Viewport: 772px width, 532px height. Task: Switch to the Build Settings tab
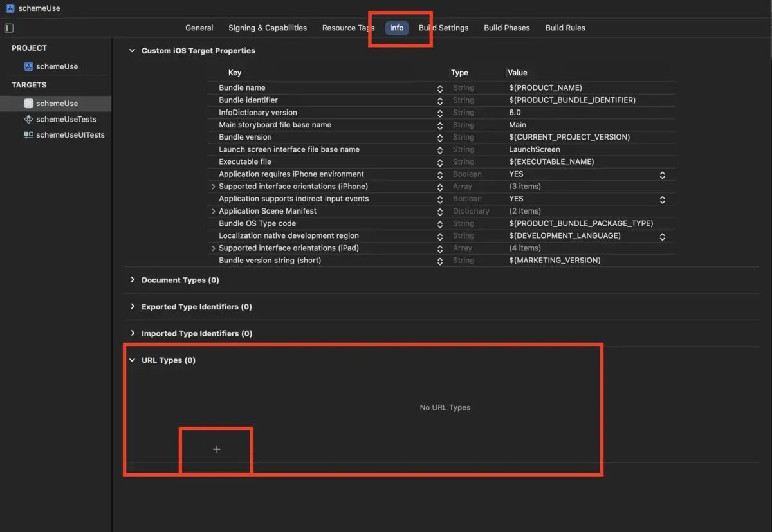coord(444,28)
